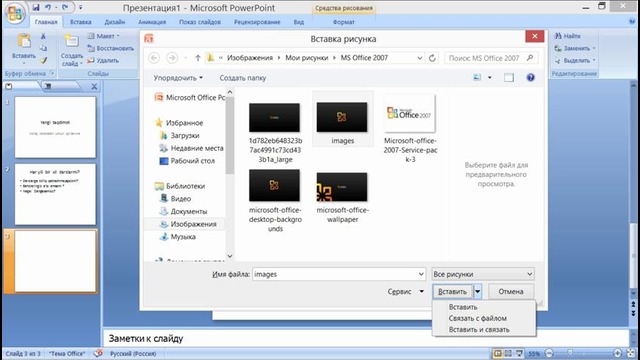
Task: Open the Формат ribbon tab
Action: click(x=344, y=22)
